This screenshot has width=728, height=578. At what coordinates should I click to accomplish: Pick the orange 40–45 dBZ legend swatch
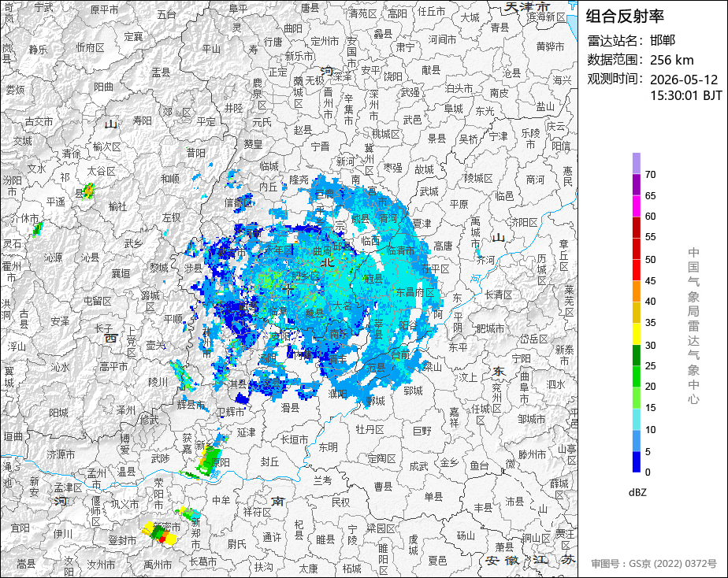pyautogui.click(x=636, y=291)
